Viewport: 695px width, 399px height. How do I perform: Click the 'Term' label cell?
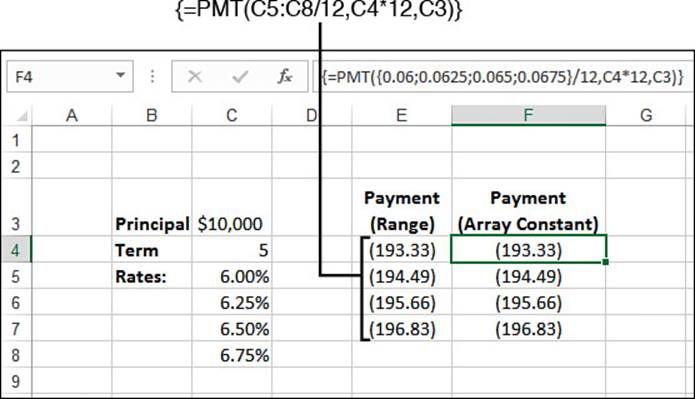152,250
